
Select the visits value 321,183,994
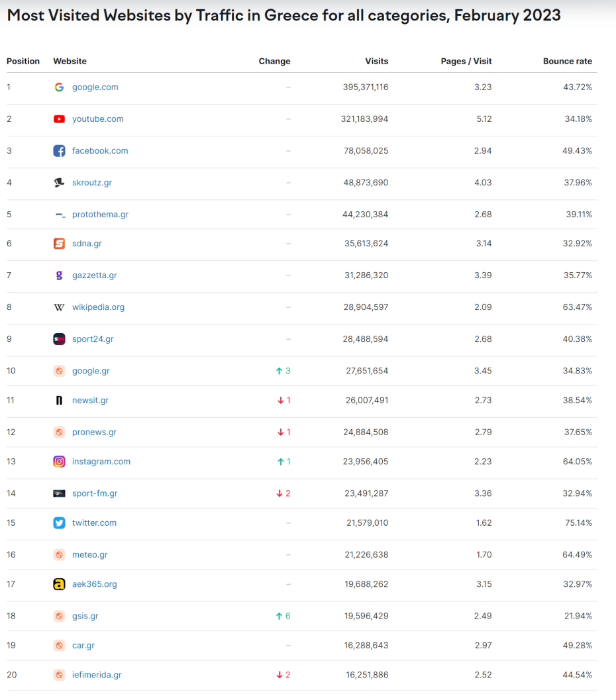365,119
